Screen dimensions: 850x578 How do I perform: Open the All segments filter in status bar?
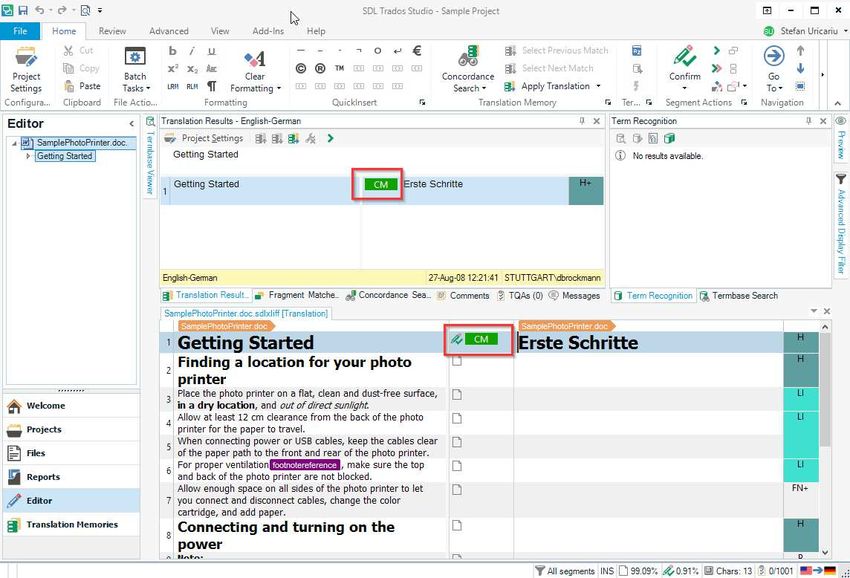point(564,571)
